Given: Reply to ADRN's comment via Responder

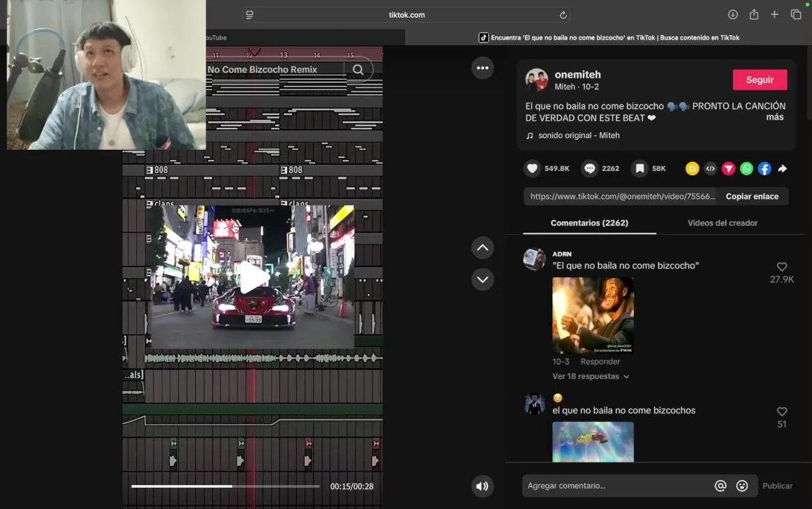Looking at the screenshot, I should (x=601, y=361).
